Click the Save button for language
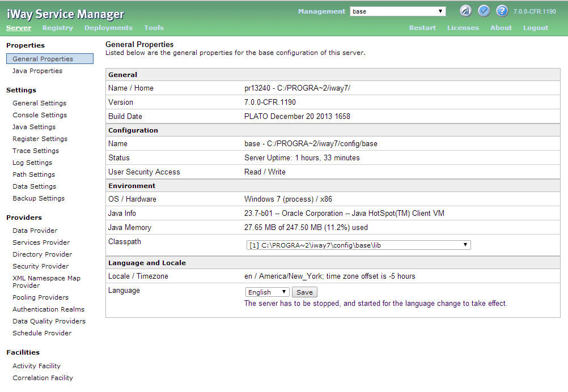The height and width of the screenshot is (392, 568). click(x=304, y=292)
